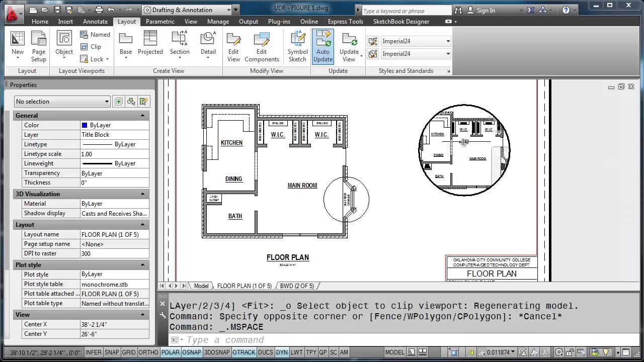Toggle Auto Update on the ribbon
The image size is (644, 362).
[323, 47]
